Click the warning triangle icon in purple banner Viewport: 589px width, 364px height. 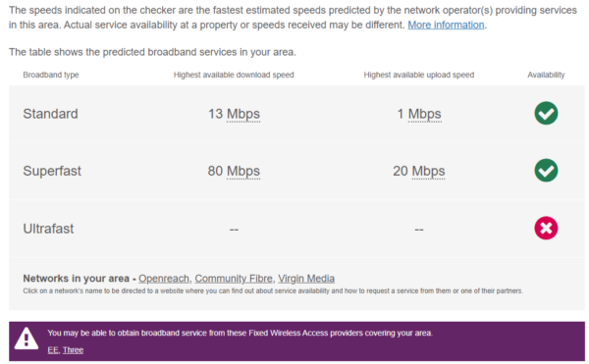tap(27, 338)
